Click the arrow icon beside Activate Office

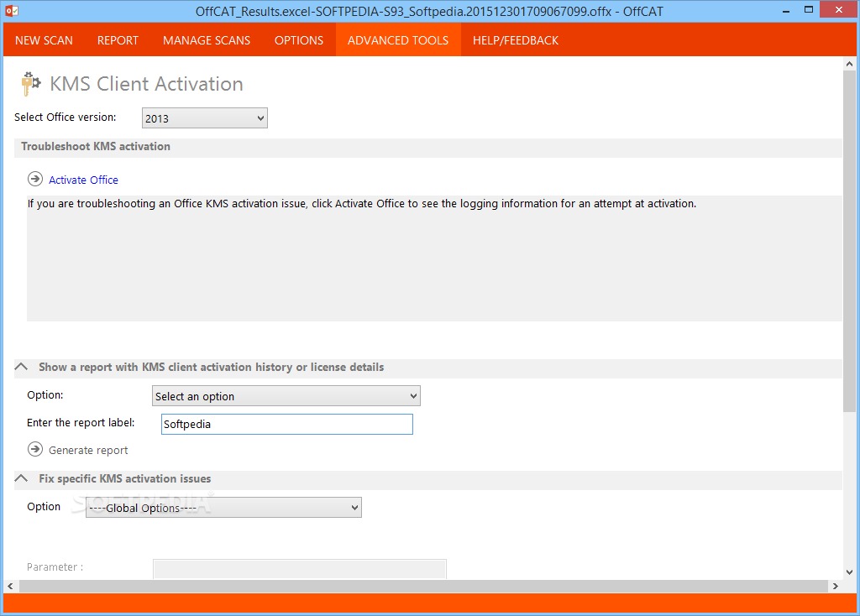(35, 180)
